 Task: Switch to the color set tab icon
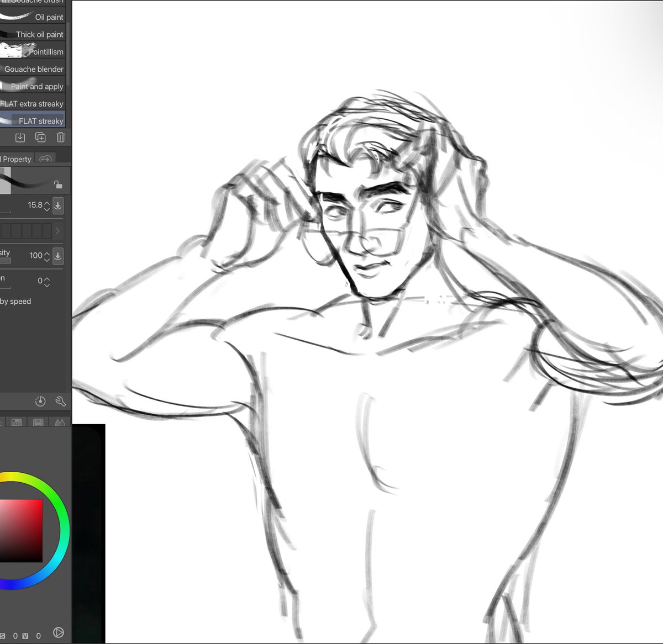17,422
